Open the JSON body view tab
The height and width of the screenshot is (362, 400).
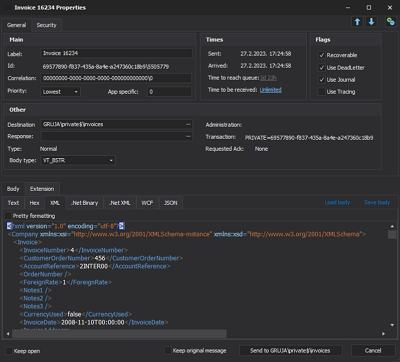click(171, 203)
